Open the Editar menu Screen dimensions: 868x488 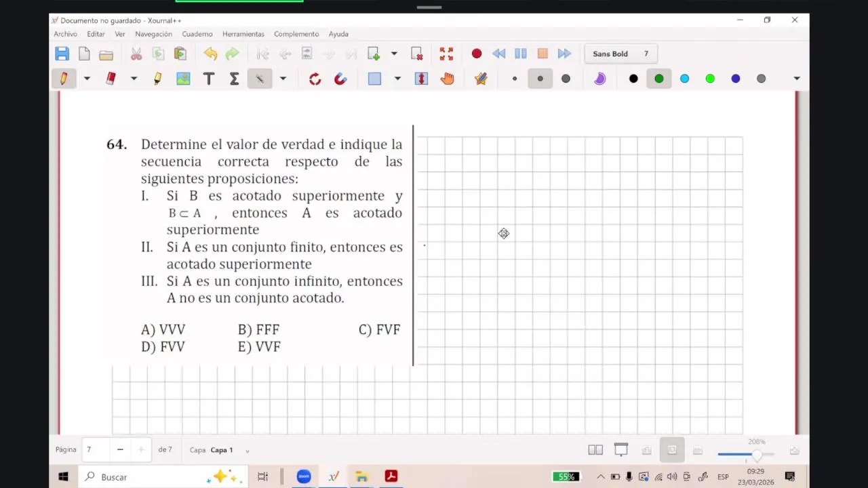pyautogui.click(x=96, y=34)
